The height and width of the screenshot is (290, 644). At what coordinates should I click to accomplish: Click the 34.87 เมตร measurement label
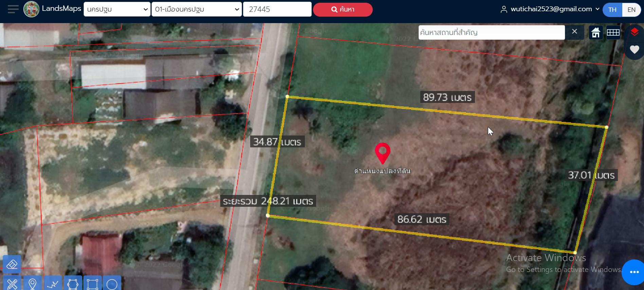pyautogui.click(x=277, y=142)
